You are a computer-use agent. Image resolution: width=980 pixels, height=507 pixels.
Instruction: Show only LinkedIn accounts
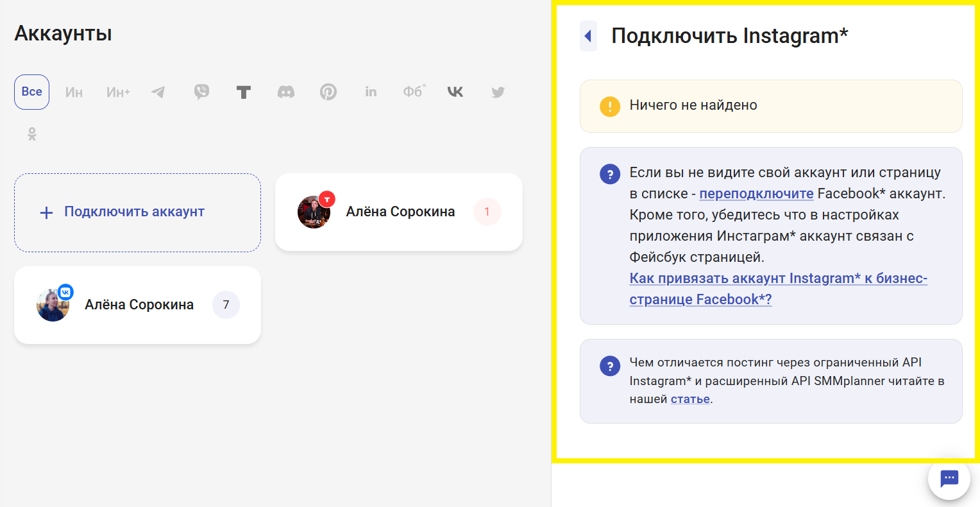371,92
